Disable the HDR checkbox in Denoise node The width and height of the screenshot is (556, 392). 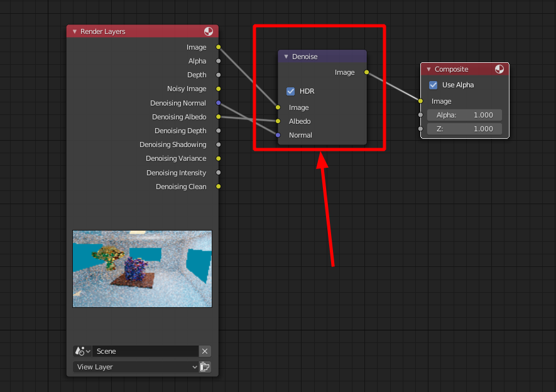click(290, 92)
